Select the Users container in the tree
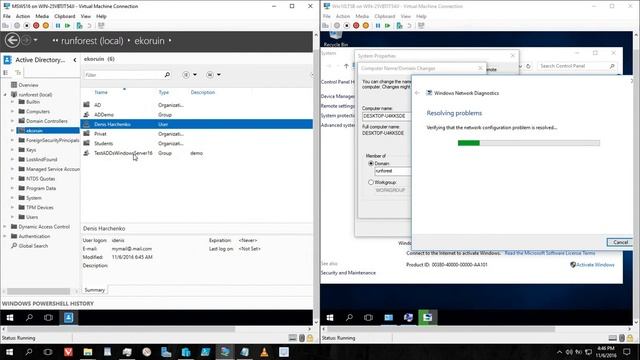This screenshot has width=640, height=360. coord(32,217)
